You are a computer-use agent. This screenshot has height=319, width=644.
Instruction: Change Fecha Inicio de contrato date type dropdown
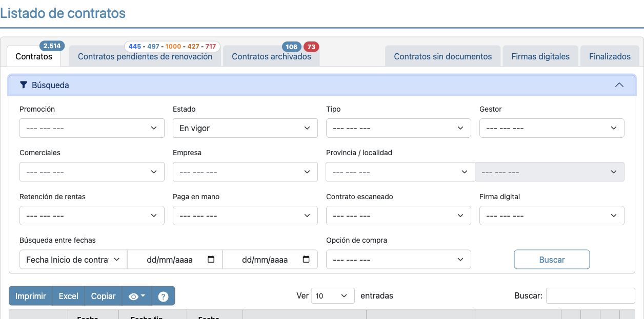click(x=73, y=260)
